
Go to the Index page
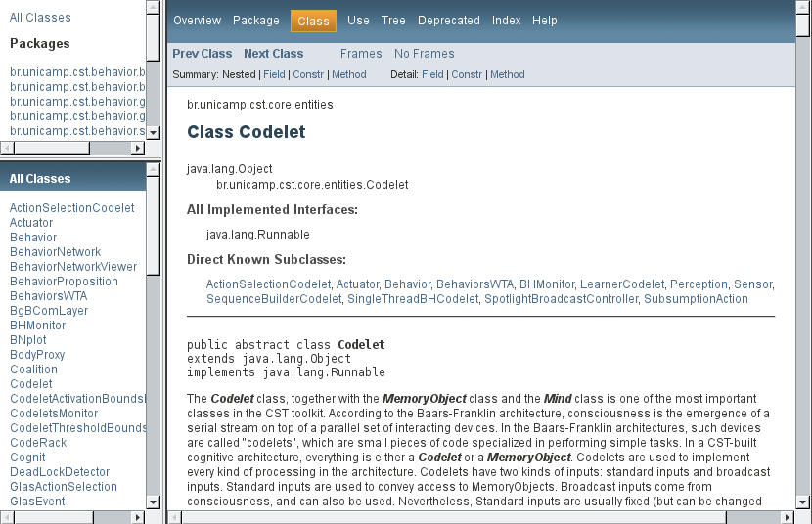506,21
